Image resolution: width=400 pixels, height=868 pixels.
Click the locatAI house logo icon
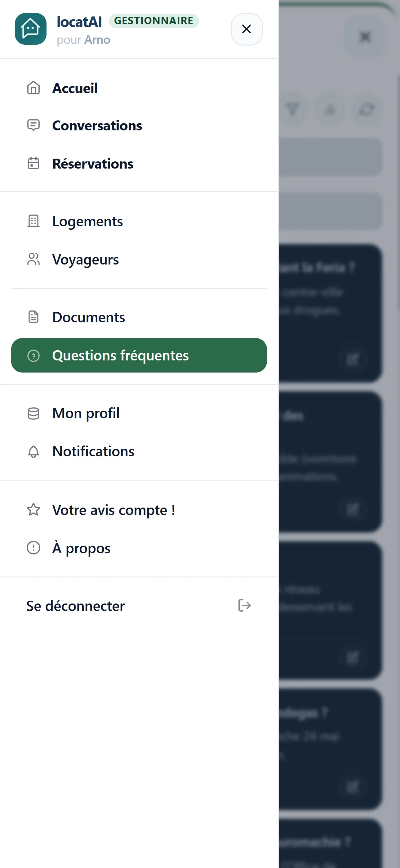(x=31, y=29)
